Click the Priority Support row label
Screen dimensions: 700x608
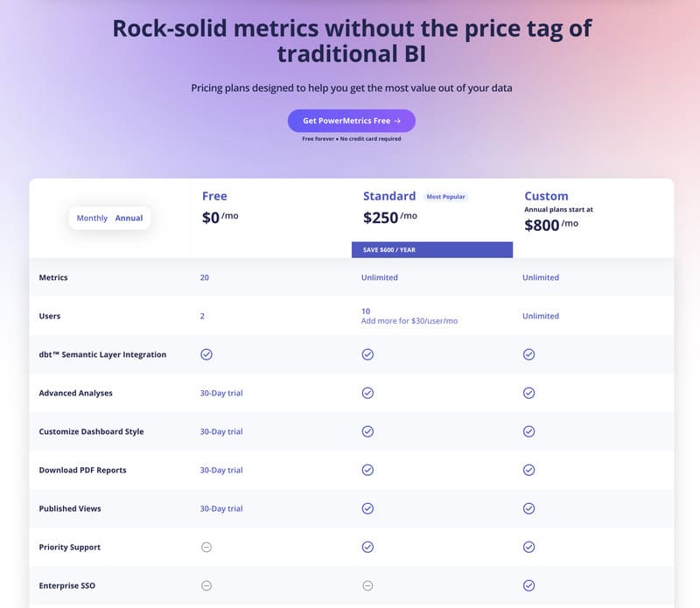click(x=70, y=548)
